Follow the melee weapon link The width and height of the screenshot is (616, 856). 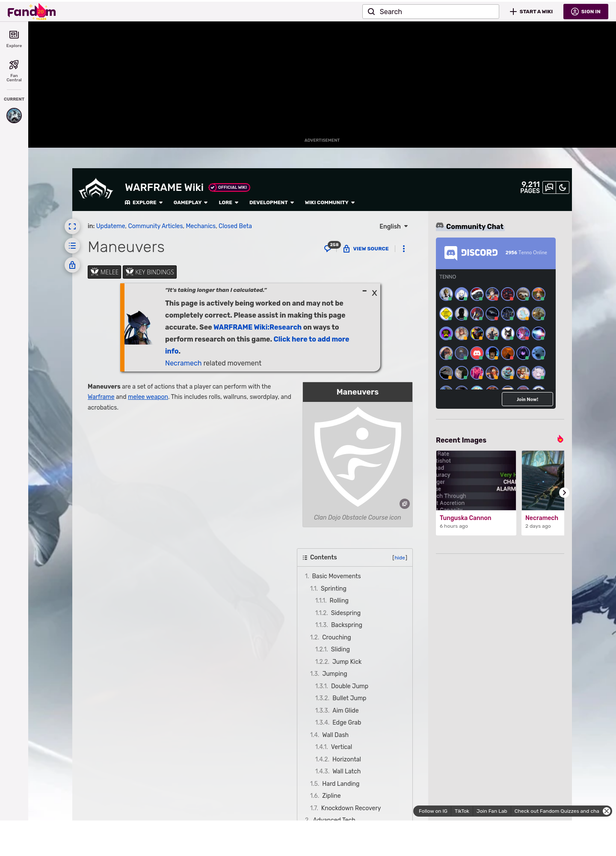pyautogui.click(x=148, y=397)
